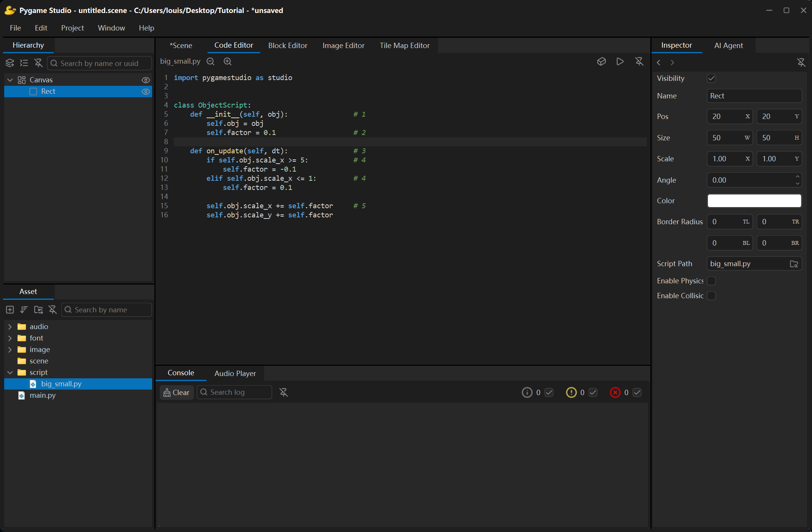Click the cube icon in Code Editor toolbar

(x=602, y=61)
